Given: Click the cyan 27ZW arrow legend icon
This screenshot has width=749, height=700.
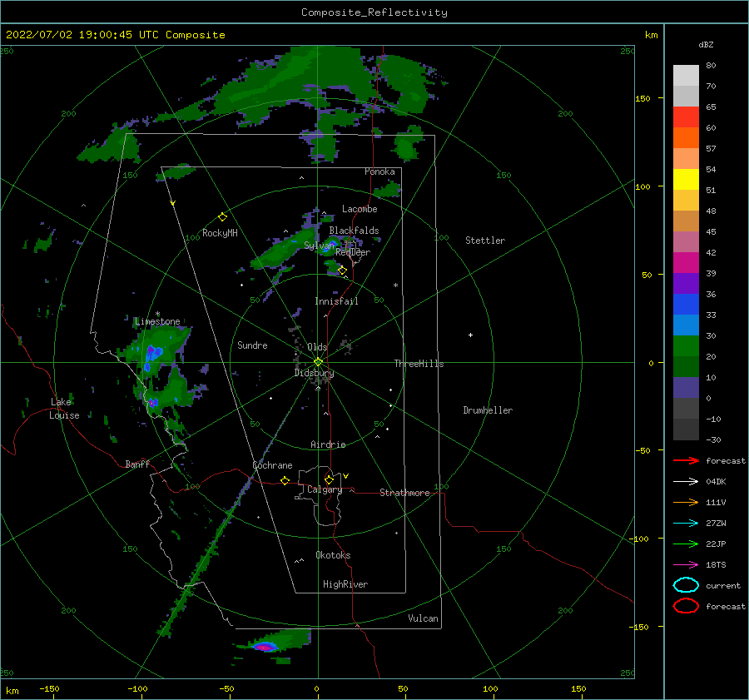Looking at the screenshot, I should pyautogui.click(x=686, y=524).
